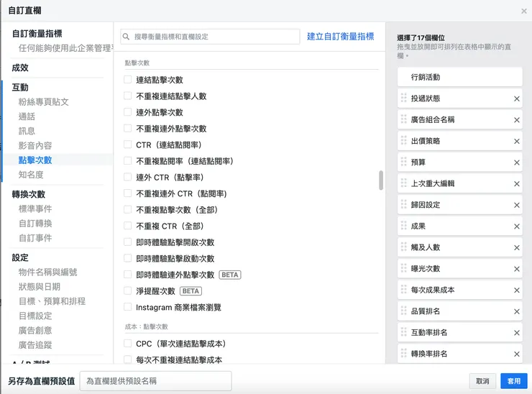Grab the drag handle of 歸因設定

tap(403, 204)
